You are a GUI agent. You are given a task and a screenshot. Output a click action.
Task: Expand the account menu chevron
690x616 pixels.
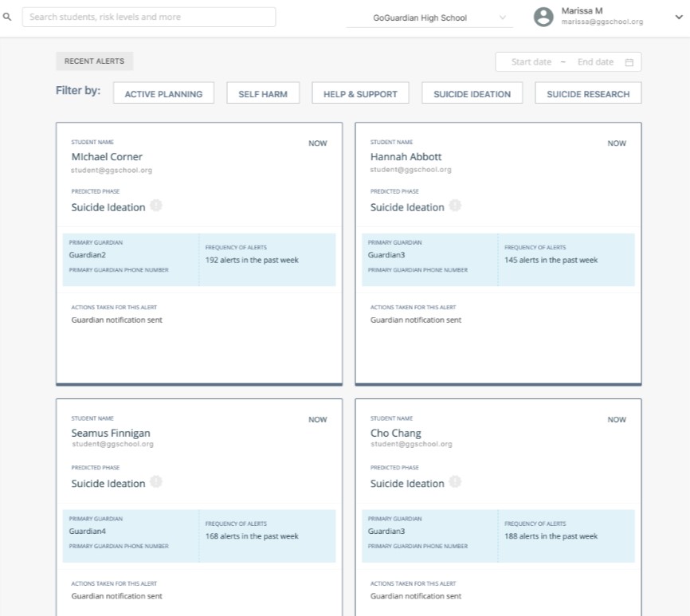click(x=679, y=18)
